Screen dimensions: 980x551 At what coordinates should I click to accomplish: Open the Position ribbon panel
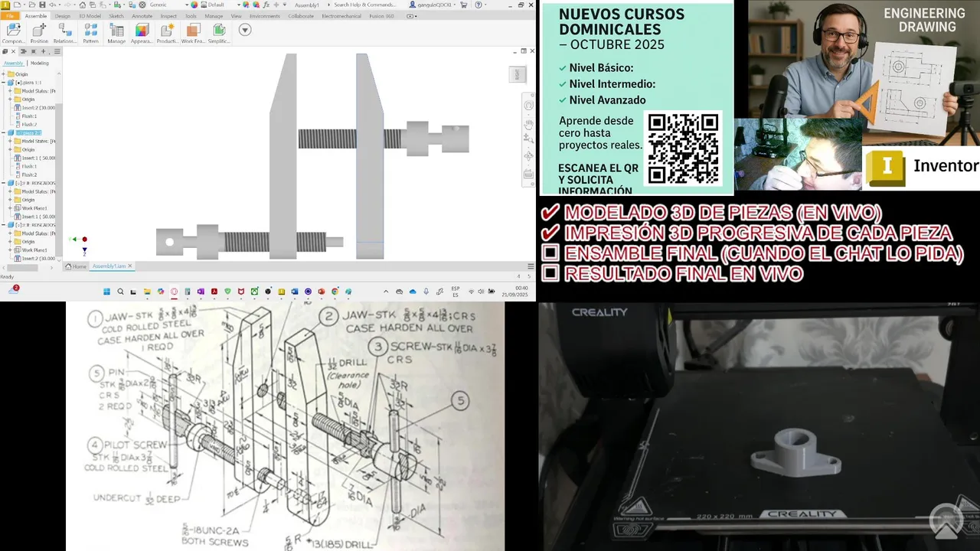(39, 32)
